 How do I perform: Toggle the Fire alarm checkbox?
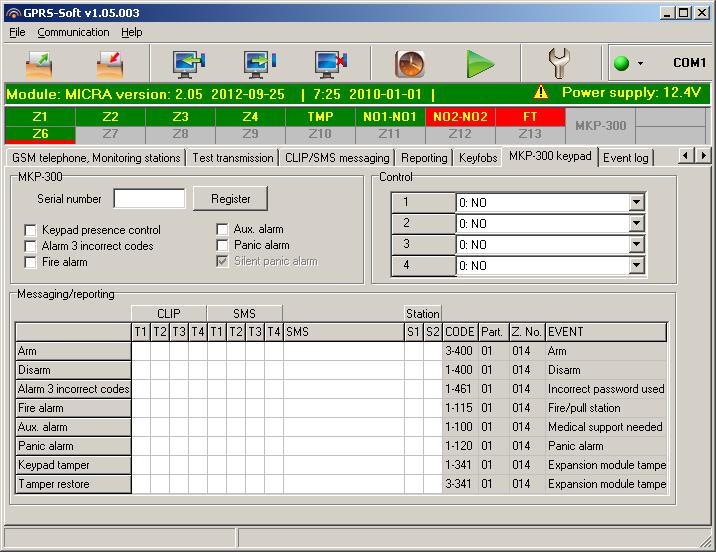[30, 263]
